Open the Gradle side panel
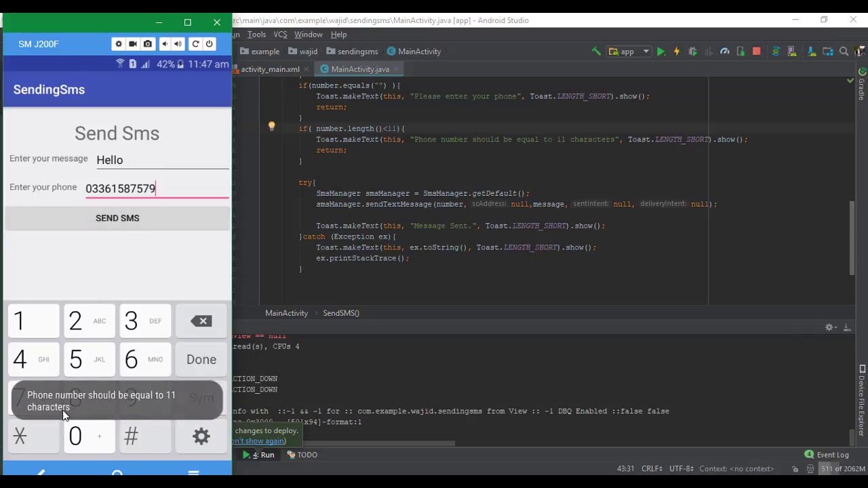Screen dimensions: 868x488 click(x=862, y=84)
